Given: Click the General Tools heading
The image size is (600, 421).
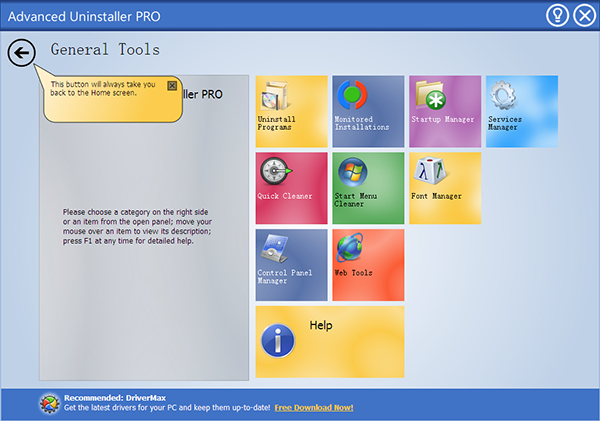Looking at the screenshot, I should pyautogui.click(x=105, y=50).
